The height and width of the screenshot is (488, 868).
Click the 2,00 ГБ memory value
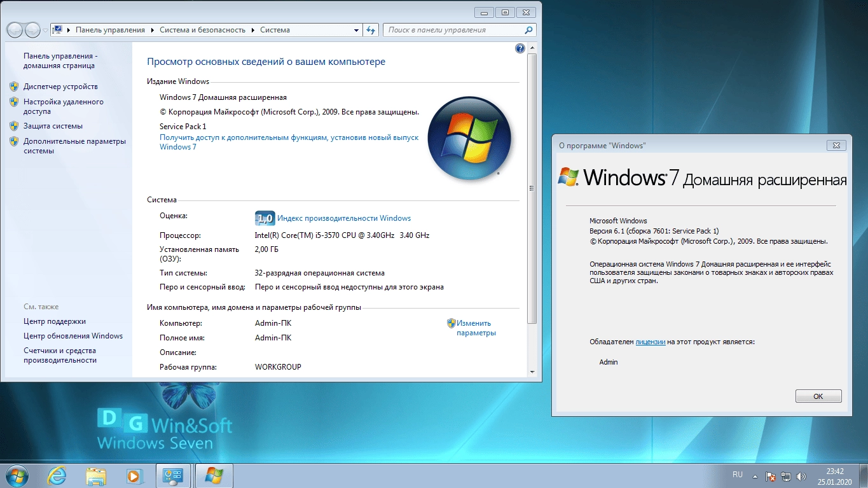coord(266,249)
